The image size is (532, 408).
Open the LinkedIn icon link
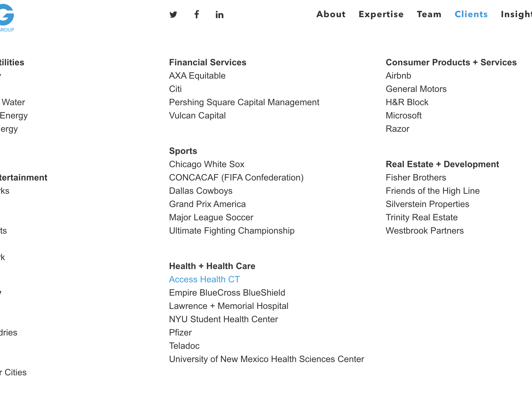tap(219, 15)
